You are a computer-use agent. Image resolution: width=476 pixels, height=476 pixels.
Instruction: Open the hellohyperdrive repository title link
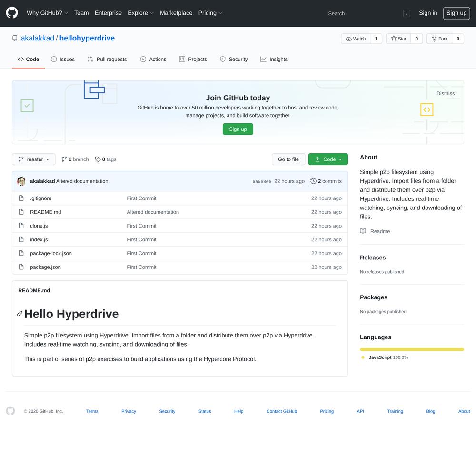pyautogui.click(x=87, y=38)
